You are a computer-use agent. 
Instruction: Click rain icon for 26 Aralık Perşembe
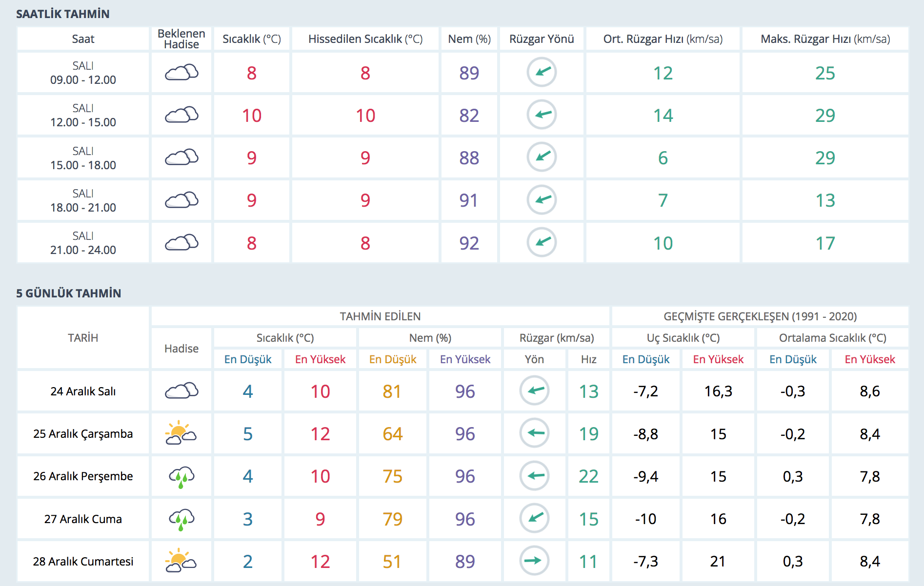pos(181,476)
